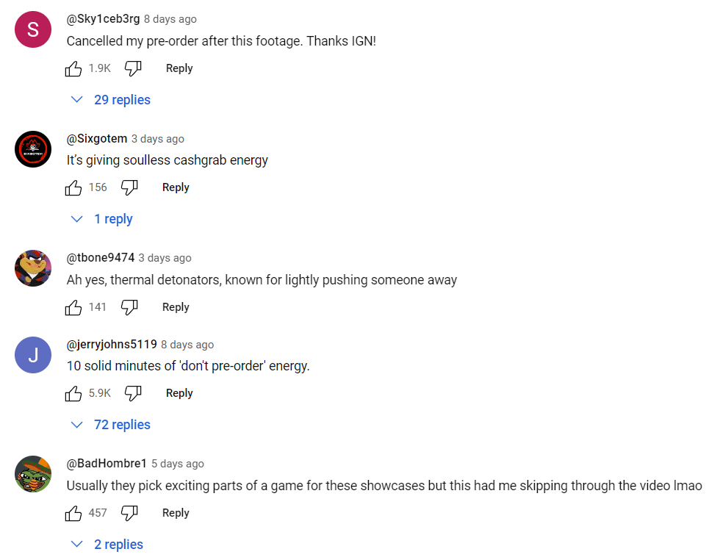
Task: Like the @BadHombre1 comment
Action: point(73,514)
